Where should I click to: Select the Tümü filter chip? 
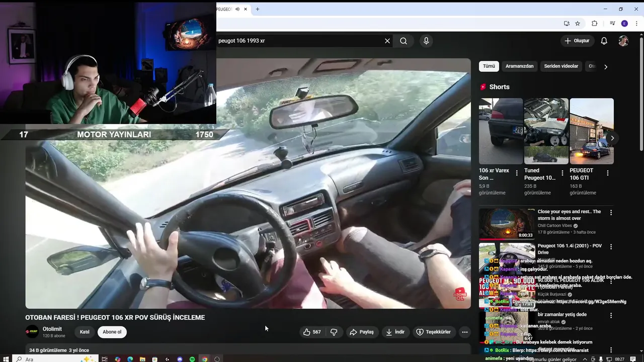489,66
